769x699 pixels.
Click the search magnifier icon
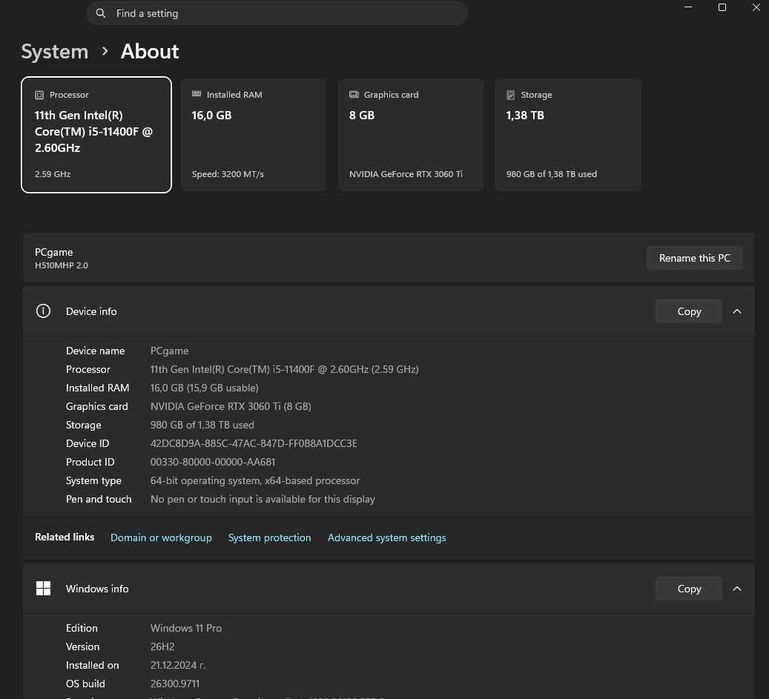click(101, 13)
